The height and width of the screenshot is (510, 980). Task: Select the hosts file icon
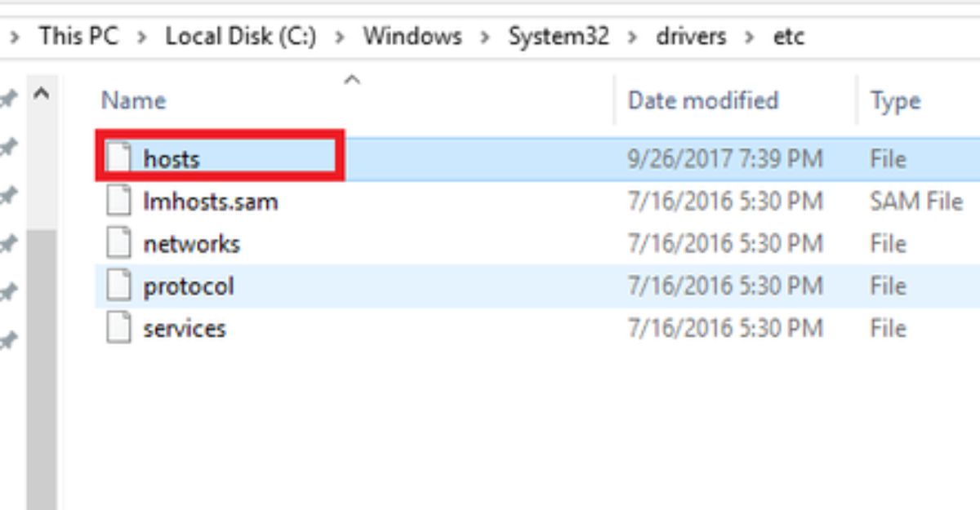119,158
